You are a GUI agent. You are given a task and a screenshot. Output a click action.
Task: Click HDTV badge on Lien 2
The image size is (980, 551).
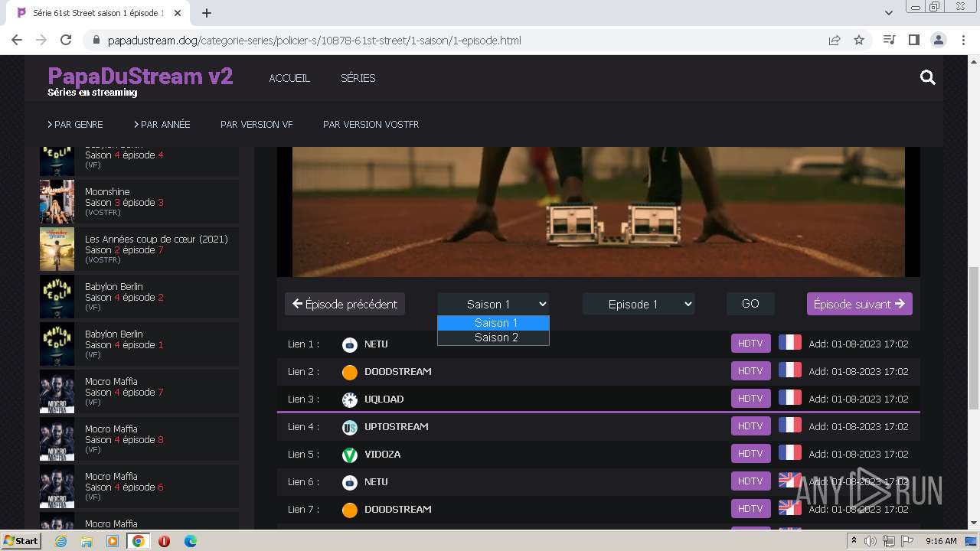pyautogui.click(x=750, y=371)
